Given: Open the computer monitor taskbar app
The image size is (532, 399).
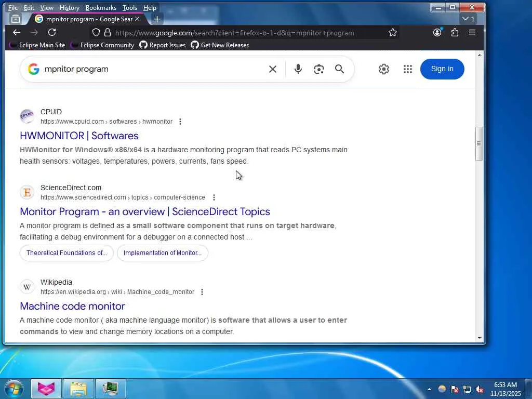Looking at the screenshot, I should [111, 389].
